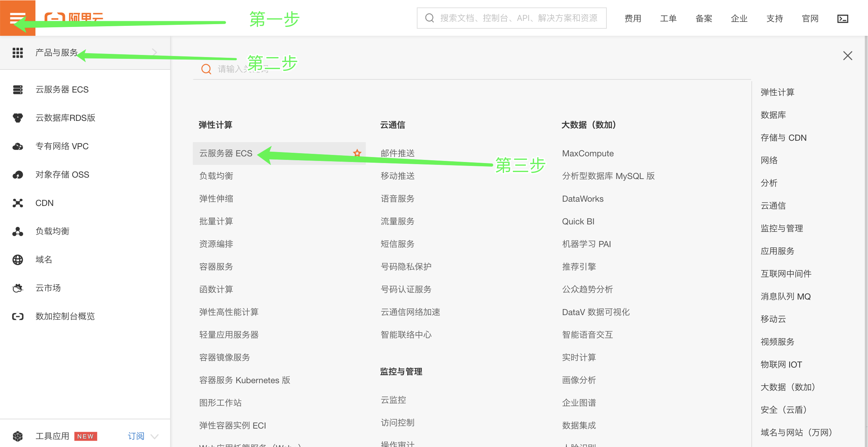Click the ECS server icon in sidebar
Viewport: 868px width, 447px height.
click(x=18, y=90)
